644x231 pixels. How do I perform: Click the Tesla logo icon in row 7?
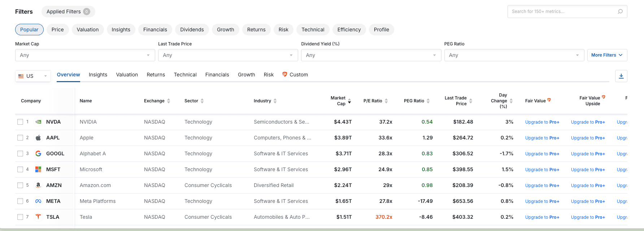(x=38, y=217)
